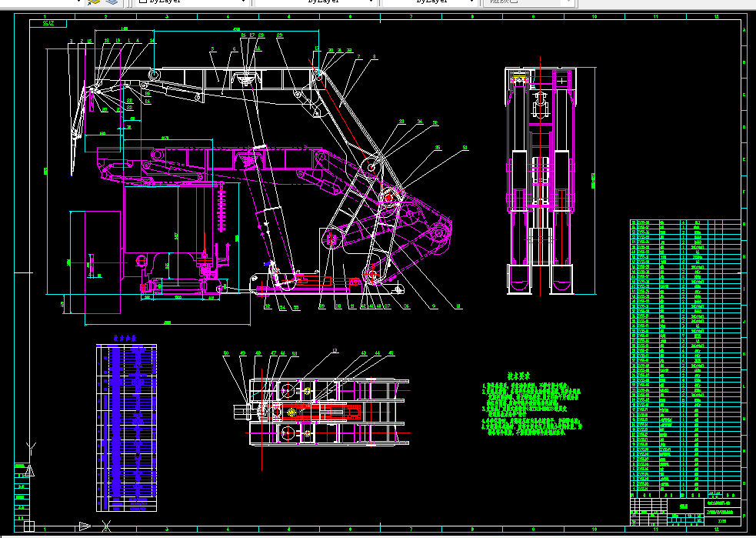Select balloon number 44 on plan view
Image resolution: width=756 pixels, height=538 pixels.
(x=378, y=353)
